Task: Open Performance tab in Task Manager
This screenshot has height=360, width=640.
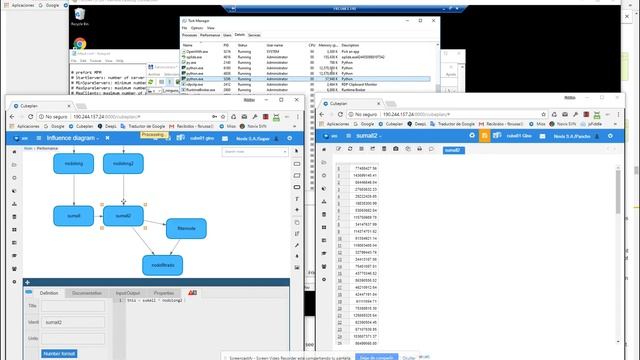Action: tap(210, 35)
